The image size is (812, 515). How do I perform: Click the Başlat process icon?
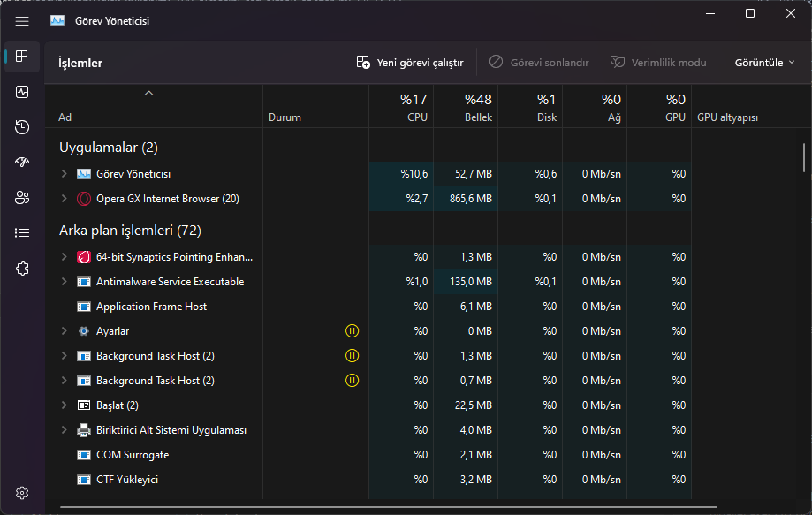(x=83, y=405)
